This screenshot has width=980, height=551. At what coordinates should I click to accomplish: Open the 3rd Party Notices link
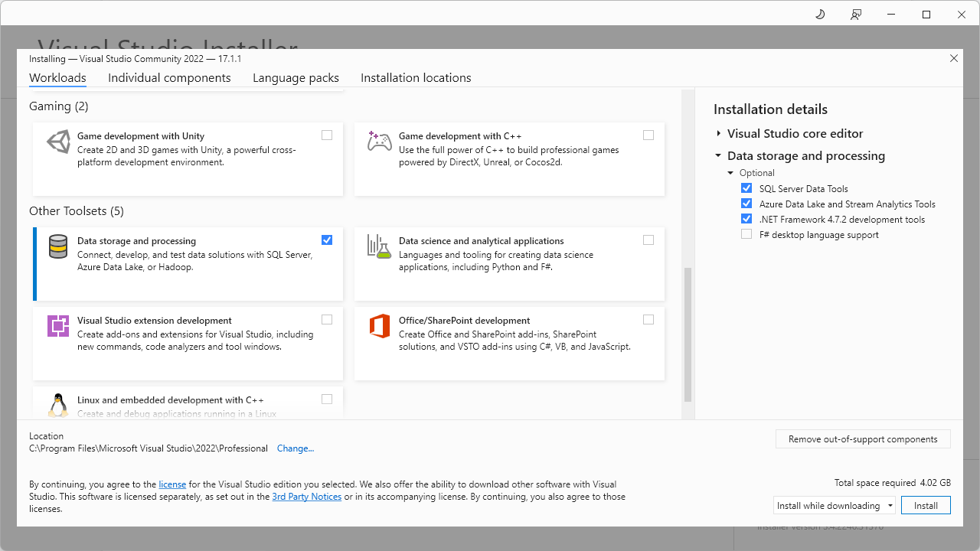click(307, 497)
